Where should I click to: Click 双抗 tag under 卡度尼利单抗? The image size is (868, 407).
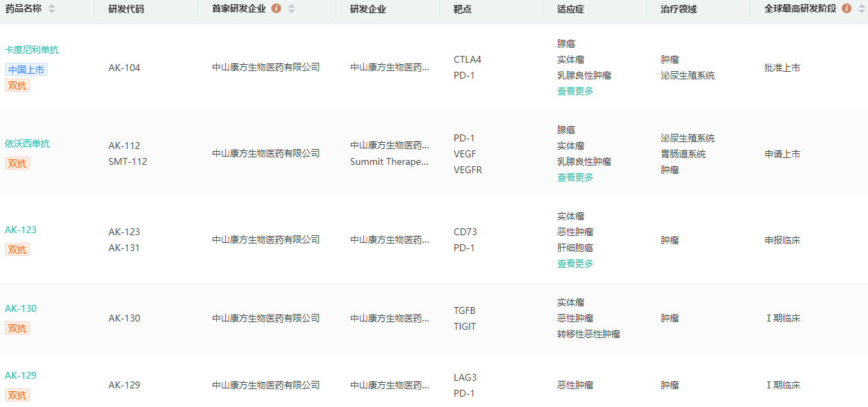(17, 86)
